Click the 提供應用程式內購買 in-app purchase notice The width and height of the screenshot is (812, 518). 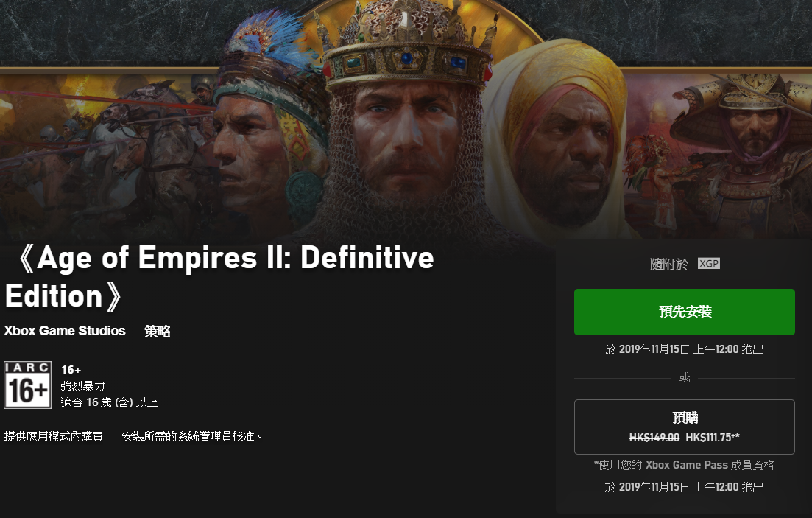point(53,437)
